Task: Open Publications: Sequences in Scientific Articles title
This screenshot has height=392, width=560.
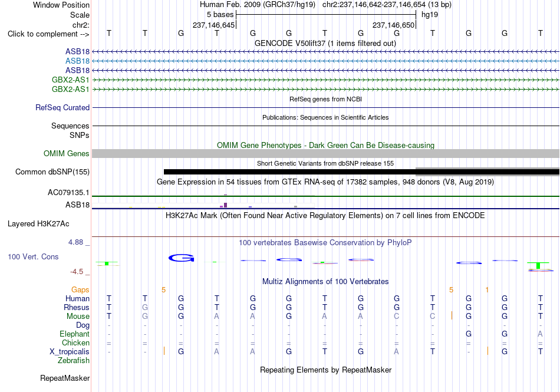Action: [325, 117]
